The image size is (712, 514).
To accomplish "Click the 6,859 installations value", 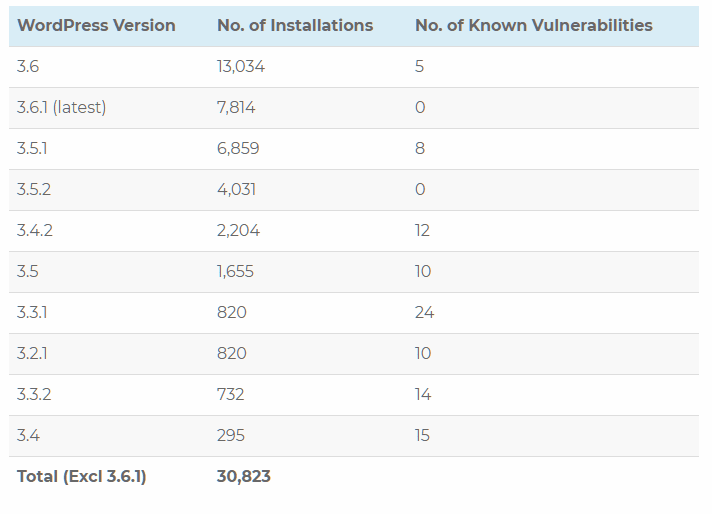I will click(238, 148).
